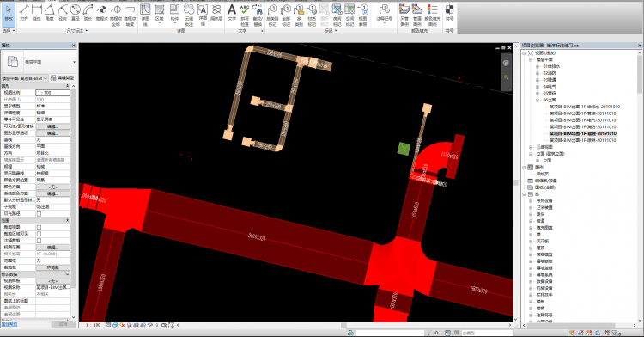Pick the 角度 angular dimension tool
This screenshot has height=337, width=644.
pyautogui.click(x=49, y=13)
